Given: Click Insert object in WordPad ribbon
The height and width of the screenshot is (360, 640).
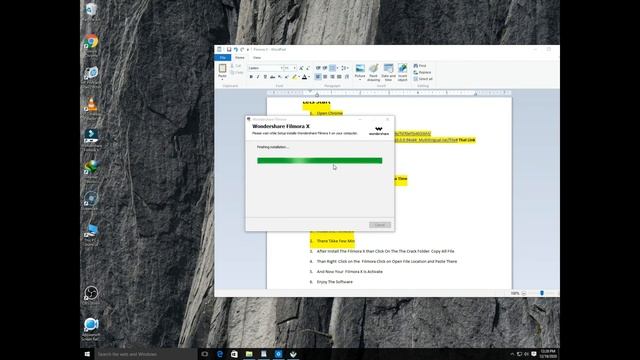Looking at the screenshot, I should (402, 73).
